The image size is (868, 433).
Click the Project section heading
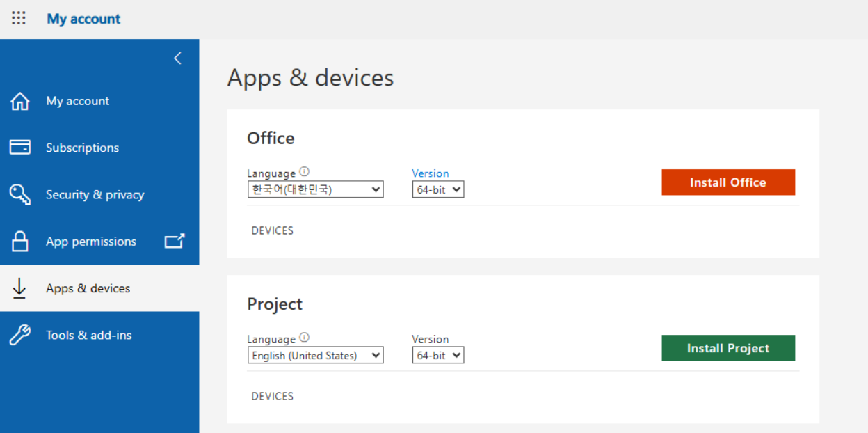pyautogui.click(x=275, y=304)
